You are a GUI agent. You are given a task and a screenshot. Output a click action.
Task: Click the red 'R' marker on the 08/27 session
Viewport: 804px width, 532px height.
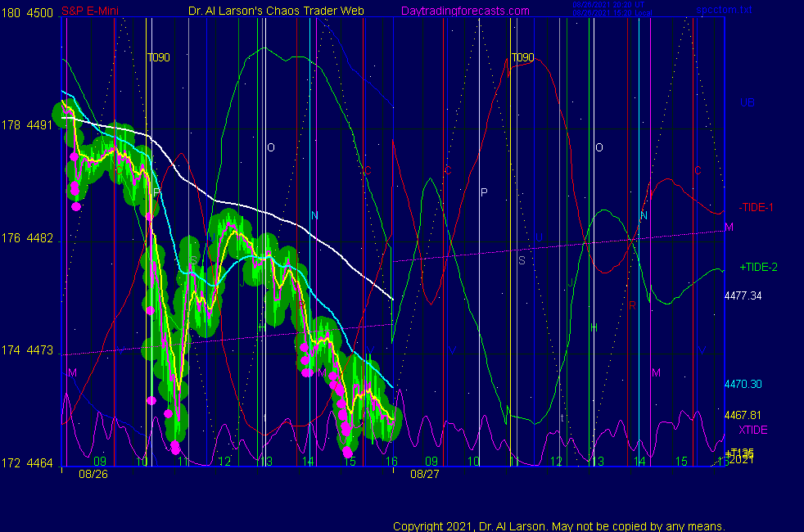(632, 305)
